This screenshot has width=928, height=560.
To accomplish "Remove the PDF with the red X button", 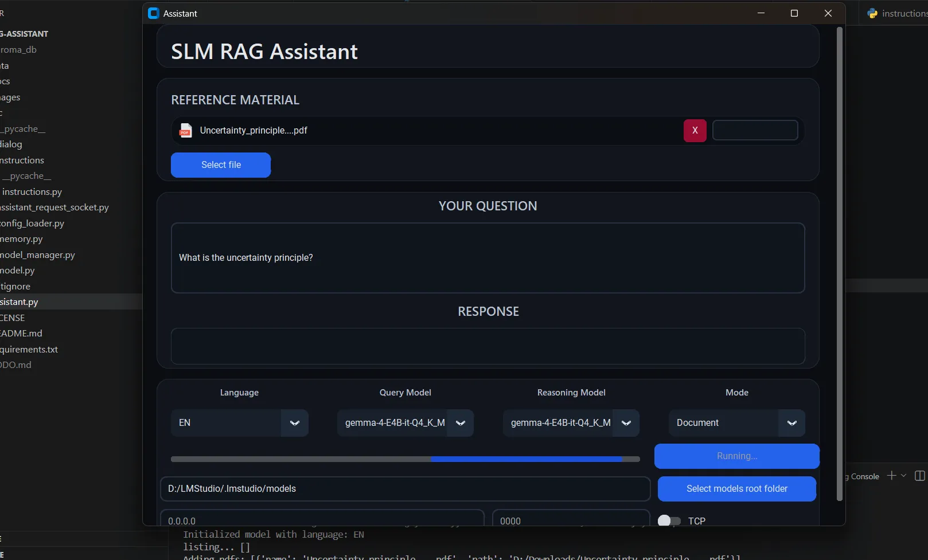I will [x=695, y=131].
